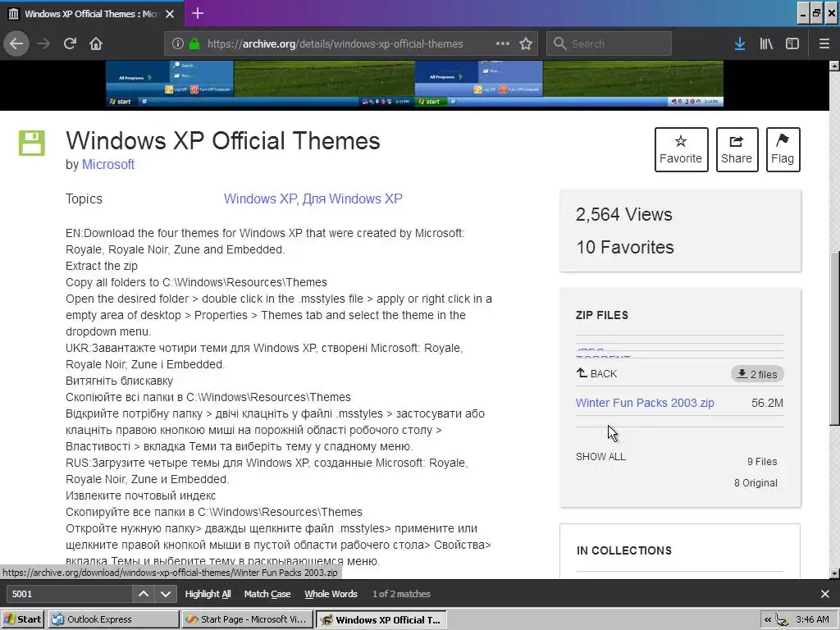Add item to Favorites

681,149
